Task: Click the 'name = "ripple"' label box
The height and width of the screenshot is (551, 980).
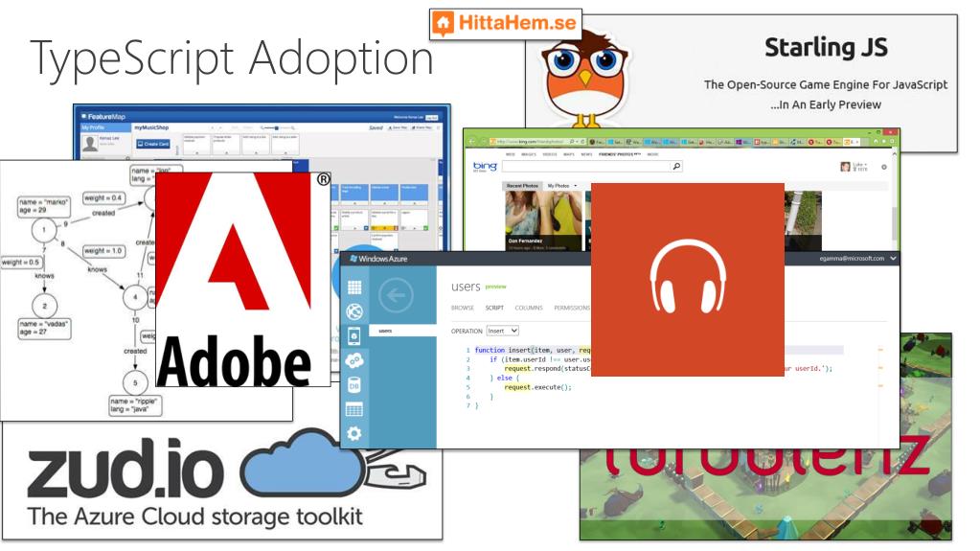Action: tap(135, 404)
